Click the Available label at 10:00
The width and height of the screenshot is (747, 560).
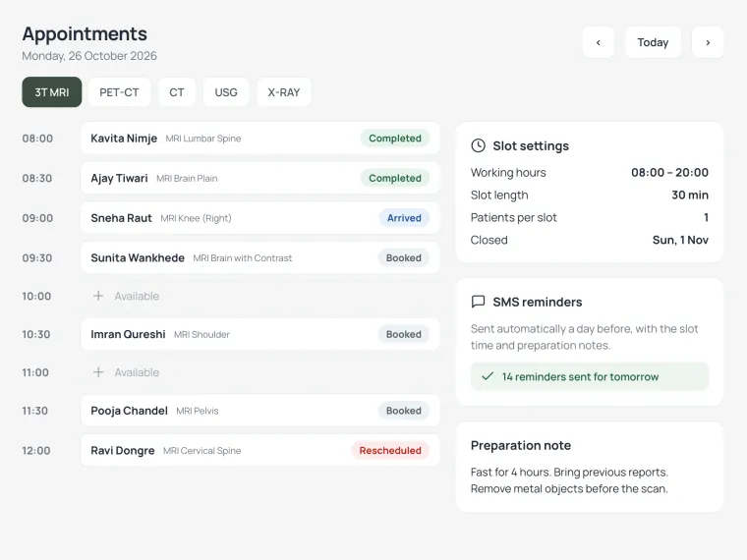[137, 296]
